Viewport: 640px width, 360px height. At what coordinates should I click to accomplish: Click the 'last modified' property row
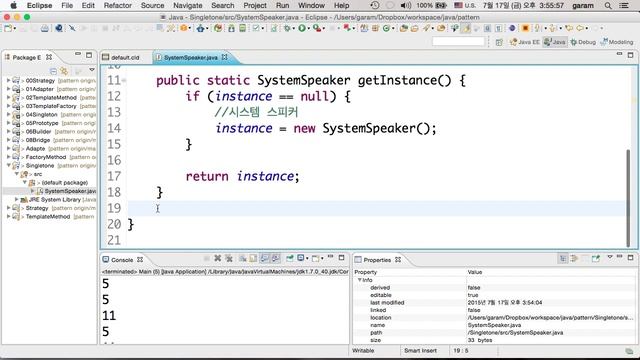pos(494,302)
